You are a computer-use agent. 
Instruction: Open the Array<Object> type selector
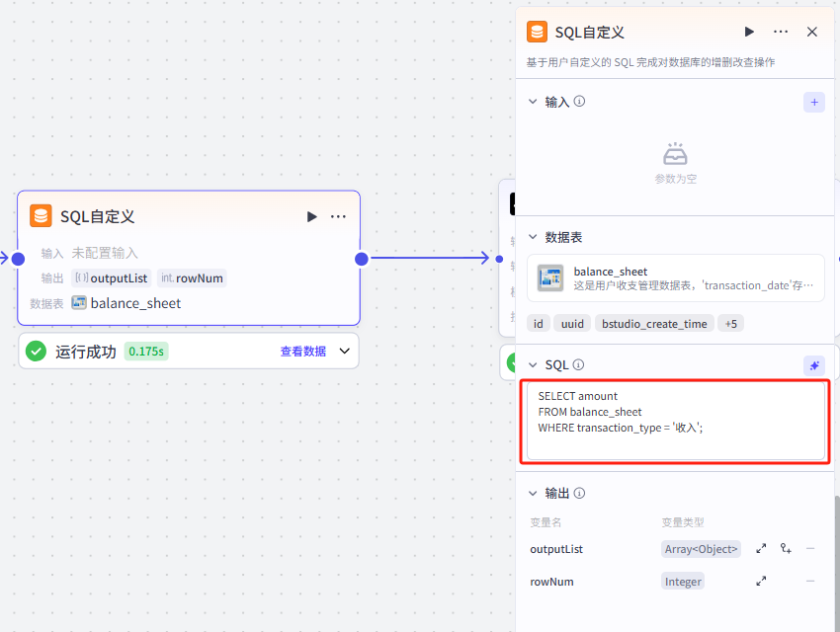pyautogui.click(x=701, y=549)
